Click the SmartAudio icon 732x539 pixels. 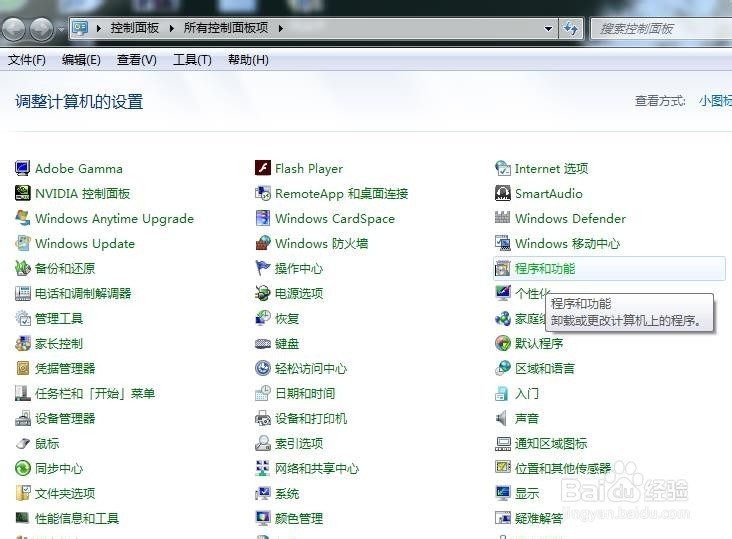[x=503, y=193]
